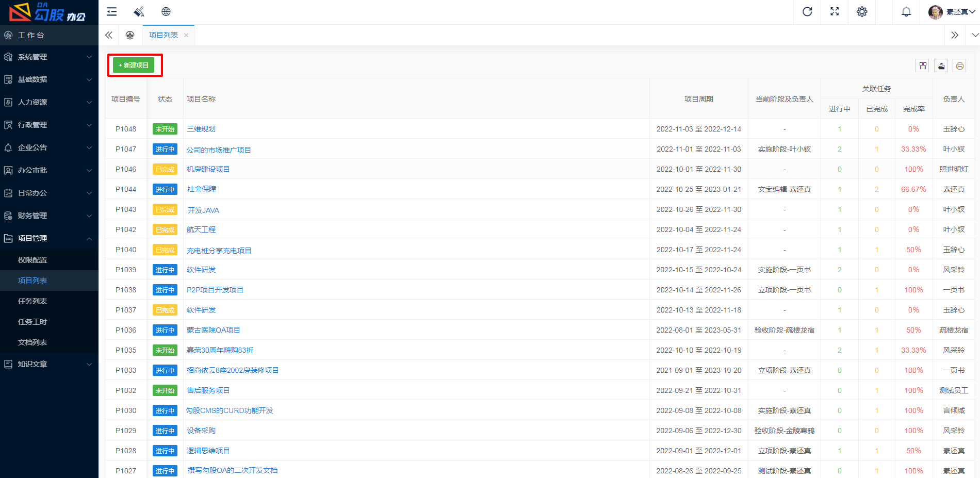The height and width of the screenshot is (478, 980).
Task: Open project 公司的市场推广项目 link
Action: (219, 150)
